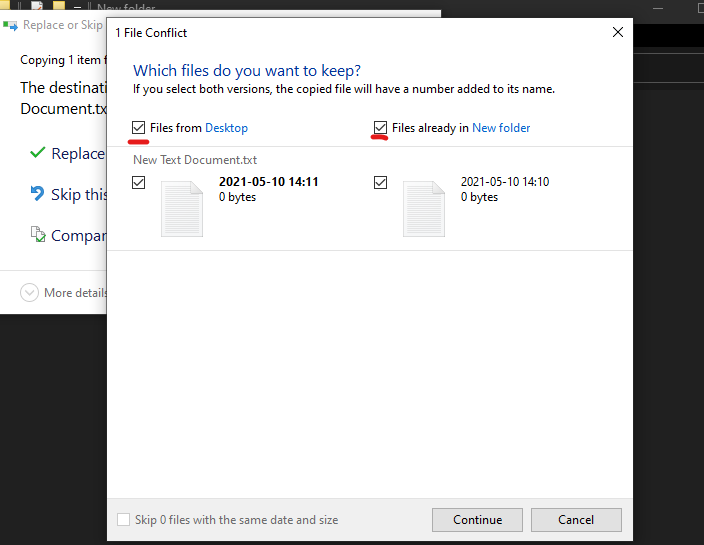
Task: Toggle the 'Files already in New folder' checkbox
Action: pyautogui.click(x=380, y=127)
